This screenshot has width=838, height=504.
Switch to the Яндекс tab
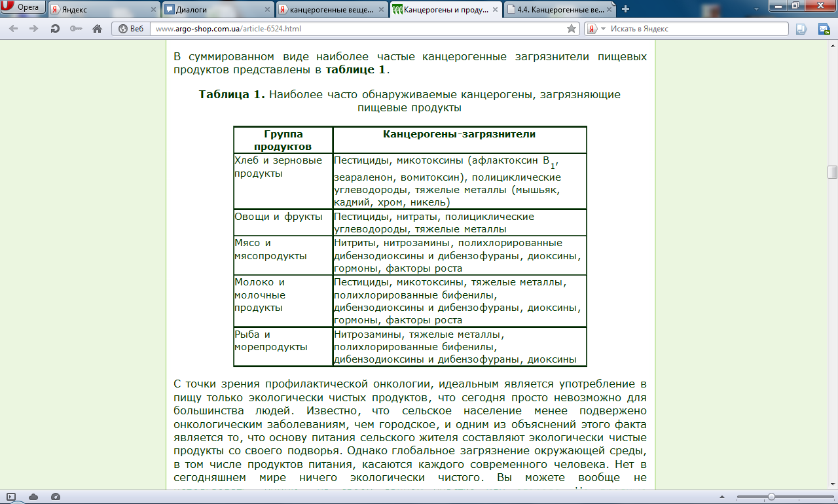click(x=103, y=10)
